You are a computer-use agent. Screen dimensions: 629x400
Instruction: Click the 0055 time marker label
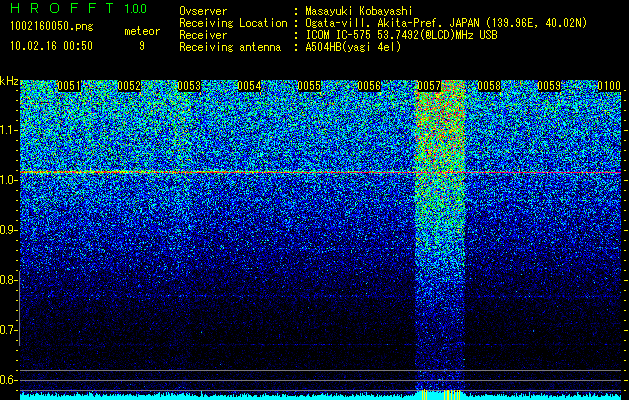pyautogui.click(x=309, y=86)
